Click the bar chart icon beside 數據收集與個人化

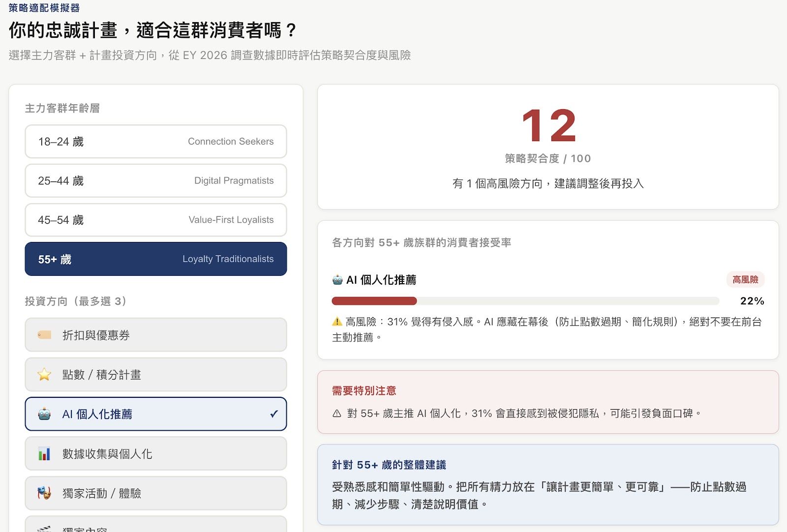44,453
